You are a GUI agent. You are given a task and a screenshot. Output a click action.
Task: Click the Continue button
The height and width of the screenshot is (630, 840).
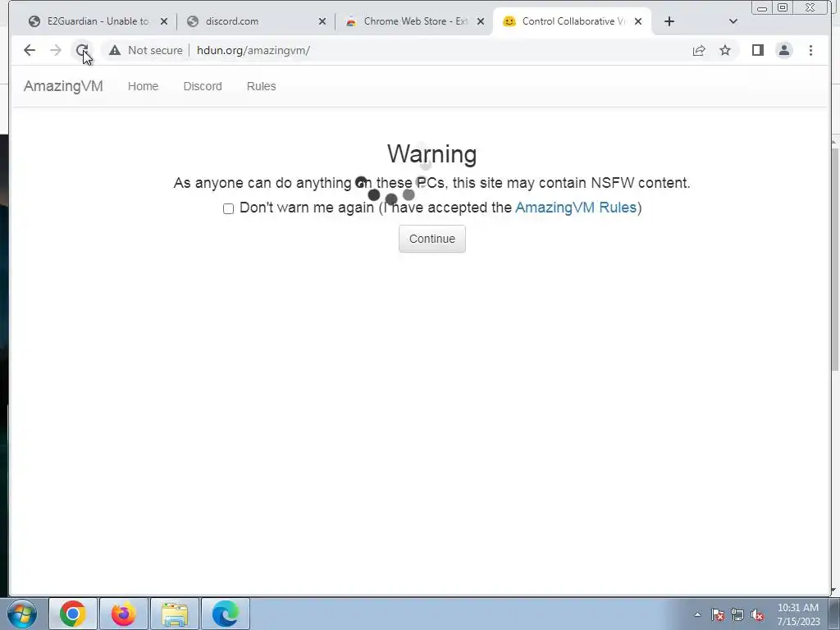(432, 239)
